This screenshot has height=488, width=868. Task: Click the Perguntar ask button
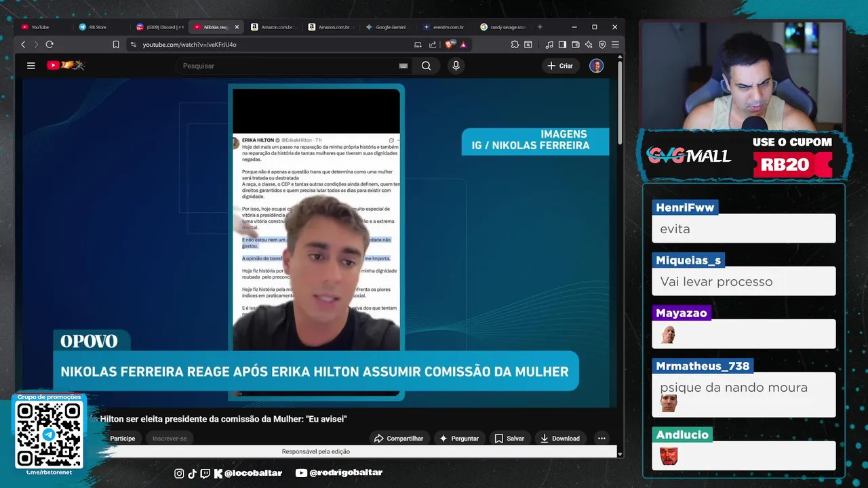click(x=459, y=439)
